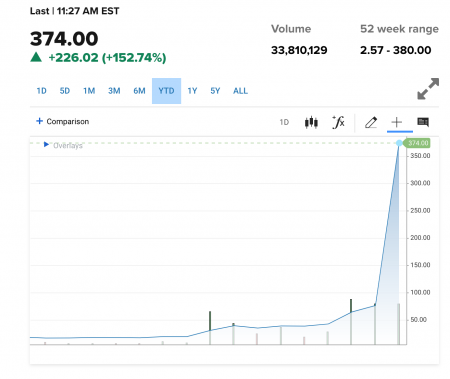Select the 3M time range

tap(114, 91)
